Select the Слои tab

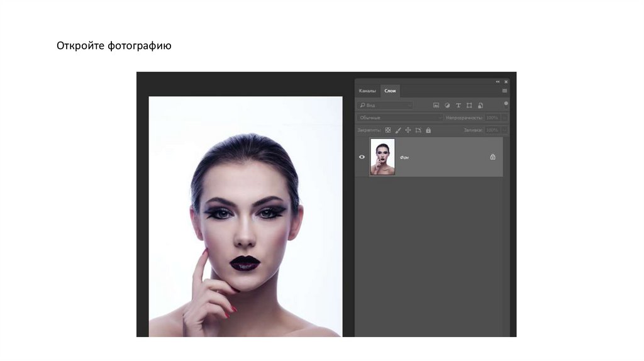[390, 91]
